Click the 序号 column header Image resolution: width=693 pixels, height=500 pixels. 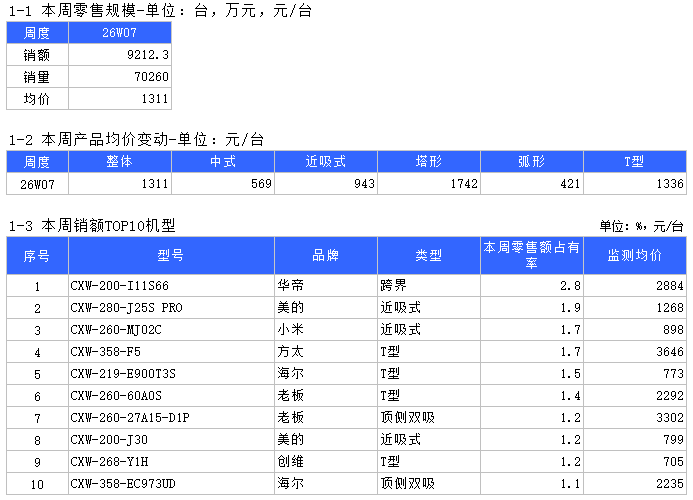click(x=37, y=255)
